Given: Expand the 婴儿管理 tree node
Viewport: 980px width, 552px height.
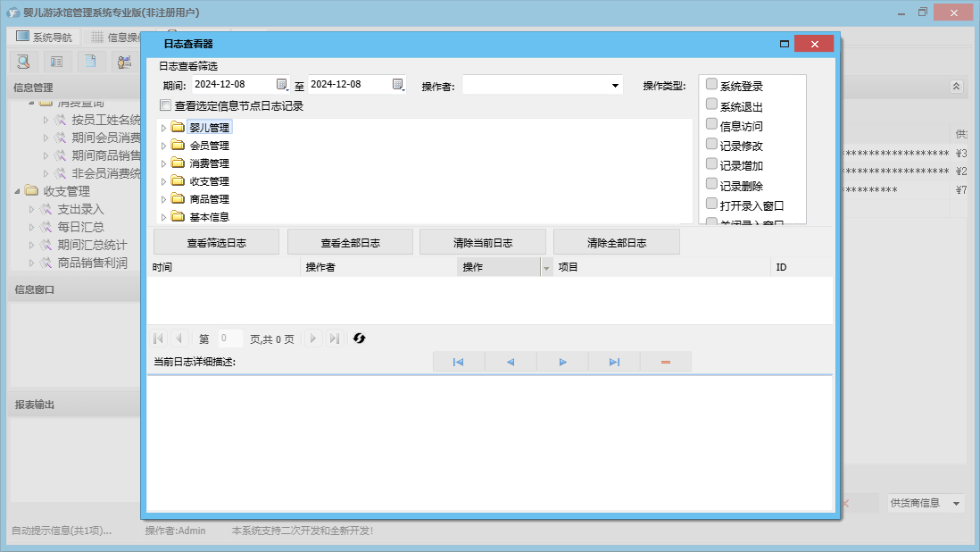Looking at the screenshot, I should (x=163, y=128).
